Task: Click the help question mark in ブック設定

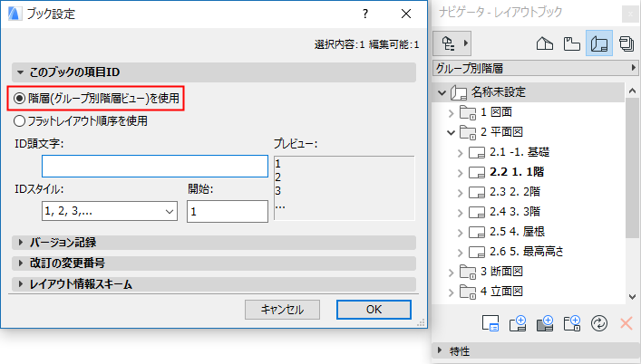Action: (365, 14)
